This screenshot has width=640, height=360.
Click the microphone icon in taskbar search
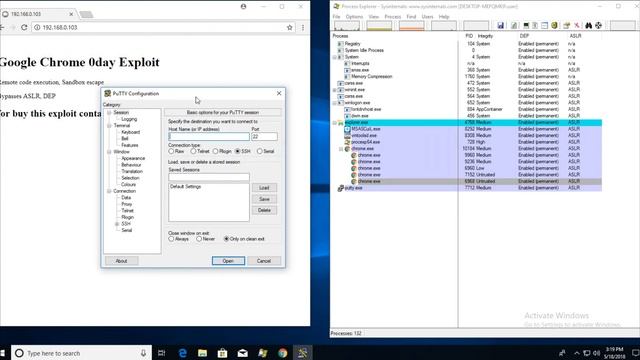point(143,353)
